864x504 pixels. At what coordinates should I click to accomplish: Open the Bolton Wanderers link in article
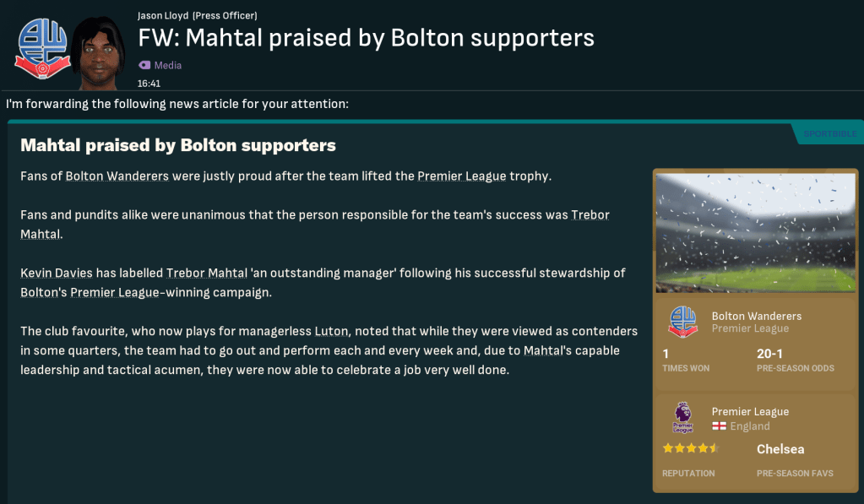pyautogui.click(x=117, y=176)
